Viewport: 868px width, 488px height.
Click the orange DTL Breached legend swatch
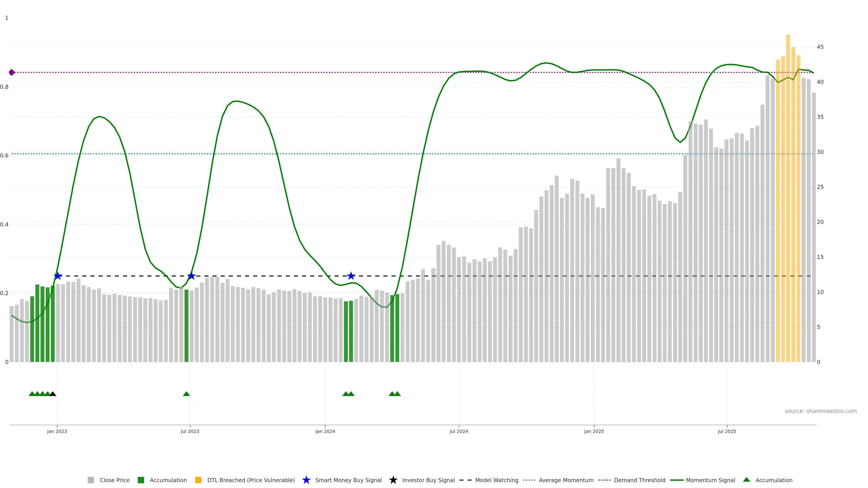pos(198,480)
